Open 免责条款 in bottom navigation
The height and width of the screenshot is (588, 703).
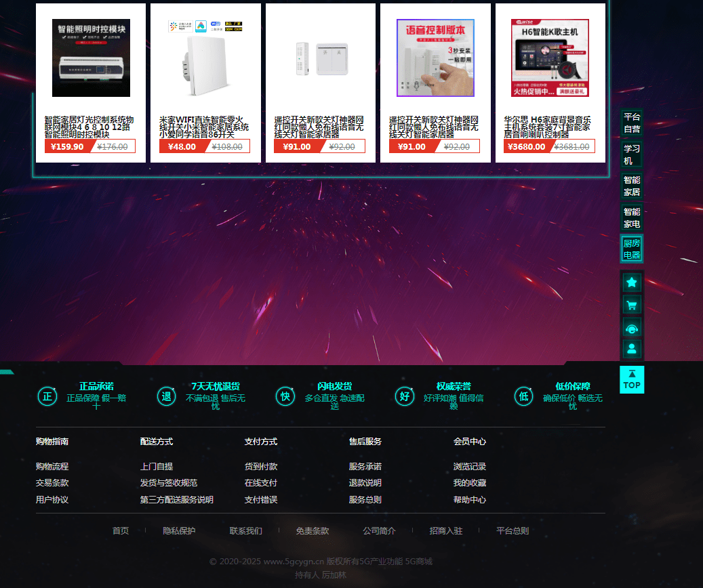pos(313,530)
